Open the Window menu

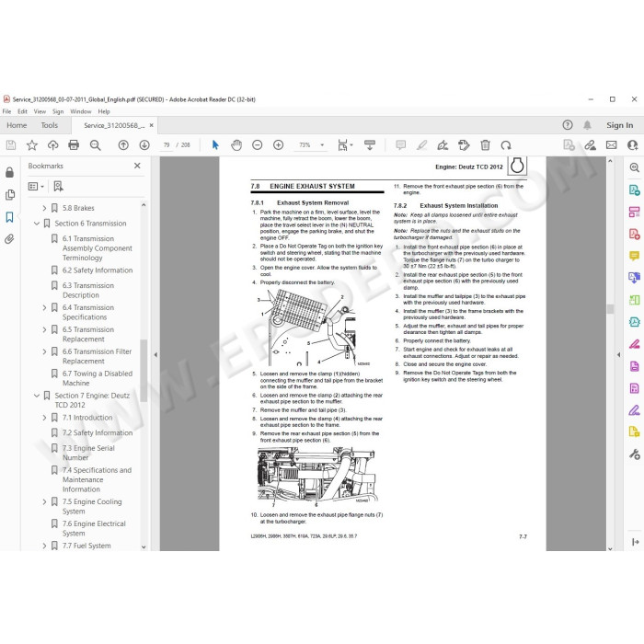pos(81,111)
